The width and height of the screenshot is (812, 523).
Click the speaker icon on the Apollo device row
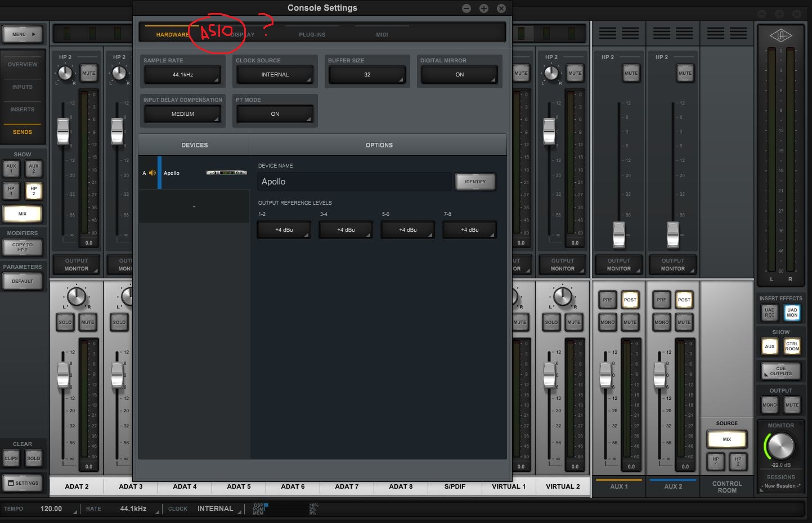152,173
